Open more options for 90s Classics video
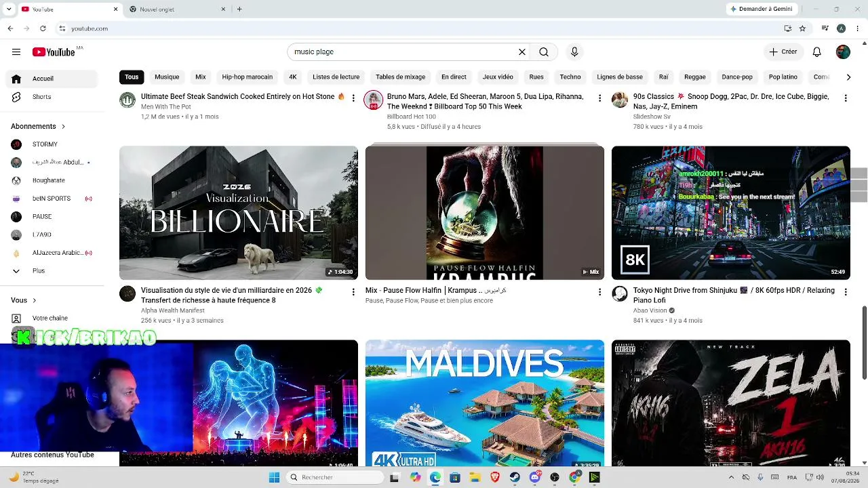 [846, 98]
